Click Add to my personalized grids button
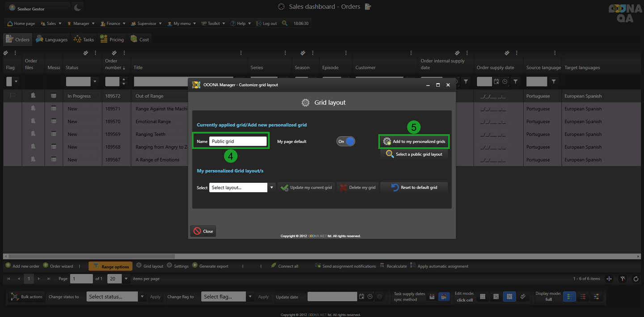The width and height of the screenshot is (644, 317). (x=414, y=141)
